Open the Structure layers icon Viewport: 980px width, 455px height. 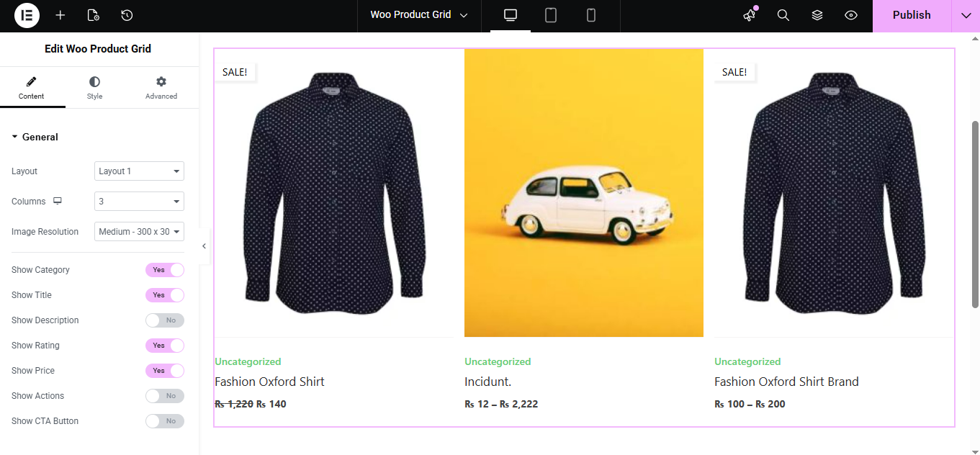(817, 15)
